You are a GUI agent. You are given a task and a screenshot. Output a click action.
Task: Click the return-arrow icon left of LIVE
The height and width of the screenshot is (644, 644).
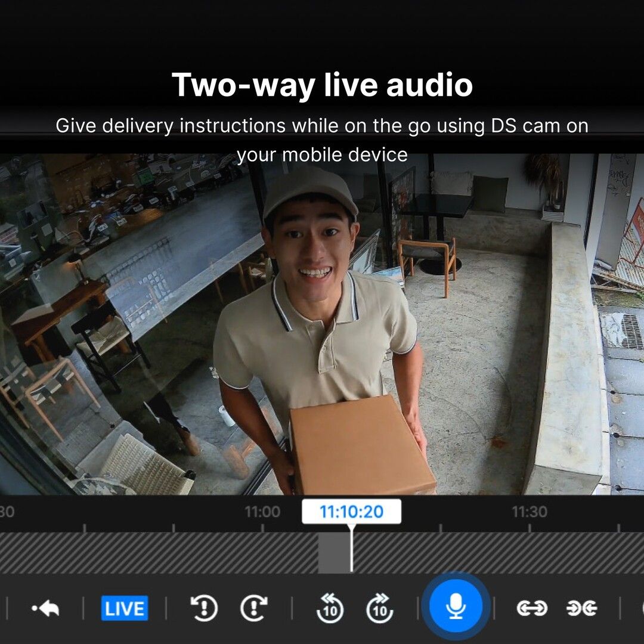45,608
